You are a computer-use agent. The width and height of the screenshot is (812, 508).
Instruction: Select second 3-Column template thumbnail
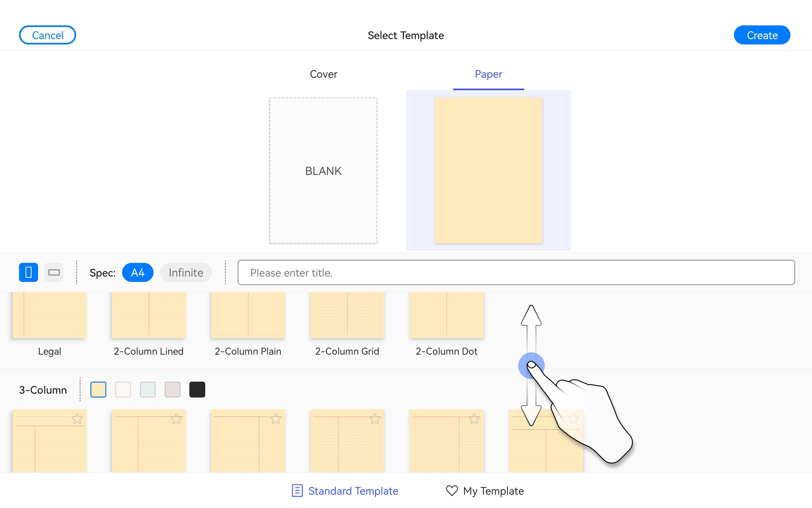click(149, 441)
